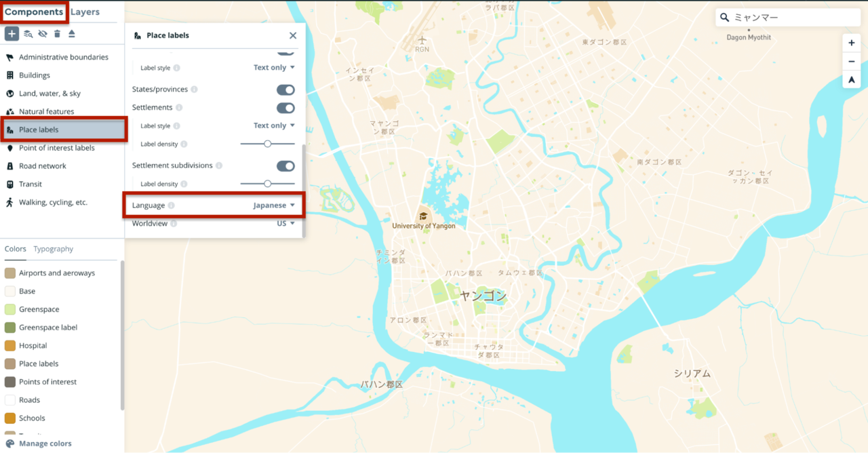Click the Greenspace color swatch
The image size is (868, 453).
click(10, 309)
